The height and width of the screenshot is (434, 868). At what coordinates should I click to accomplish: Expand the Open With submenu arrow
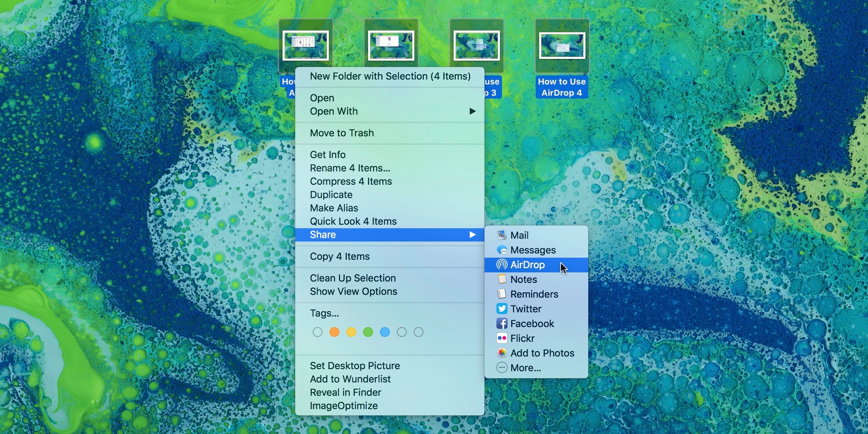472,111
